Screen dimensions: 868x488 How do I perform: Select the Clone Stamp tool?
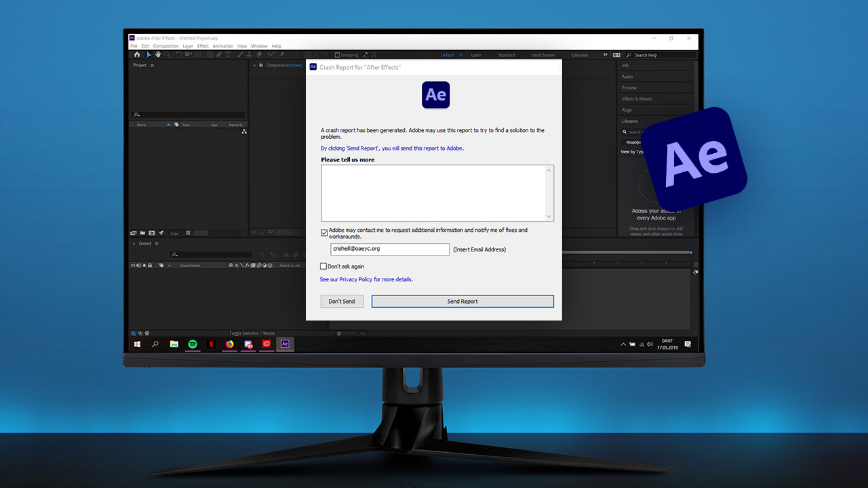point(249,54)
